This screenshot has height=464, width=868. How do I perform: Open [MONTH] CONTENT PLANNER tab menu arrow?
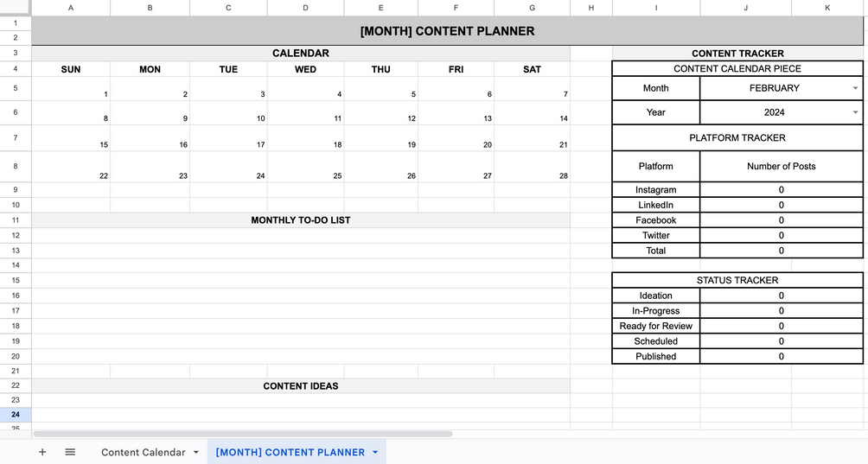[375, 453]
